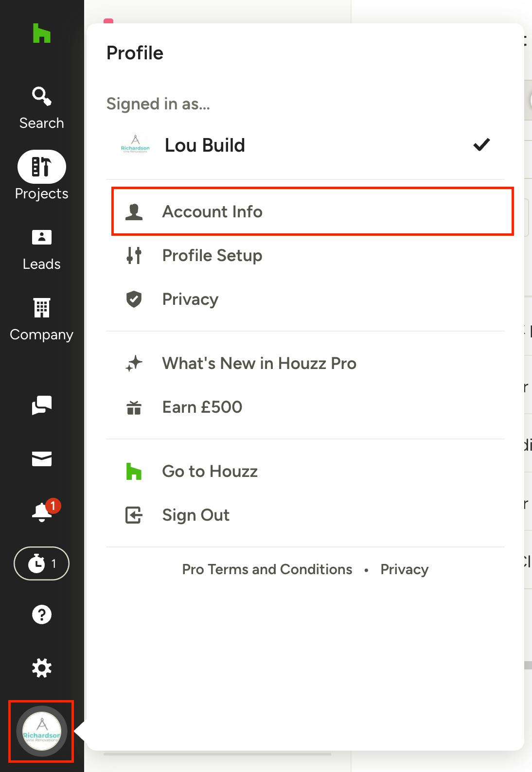This screenshot has width=532, height=772.
Task: Click the sparkle icon beside What's New
Action: point(134,363)
